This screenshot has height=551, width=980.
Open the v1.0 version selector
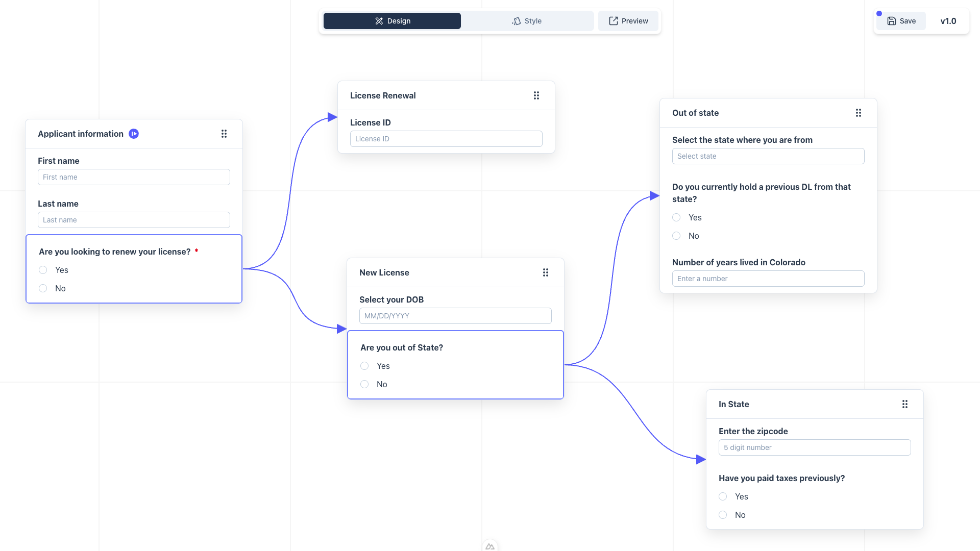click(948, 21)
